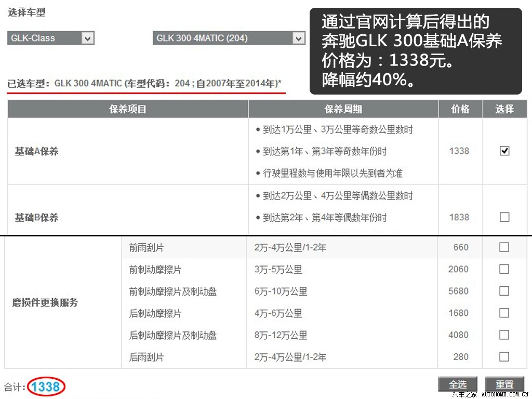Click the 保养周期 column header
The image size is (532, 399).
[x=343, y=109]
